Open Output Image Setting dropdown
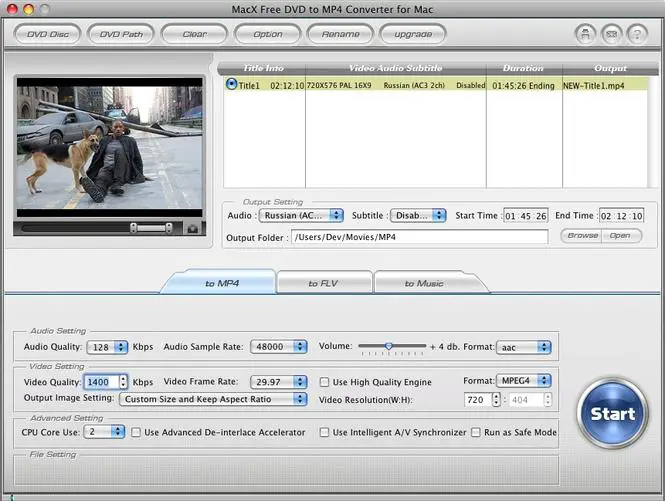 (x=213, y=399)
